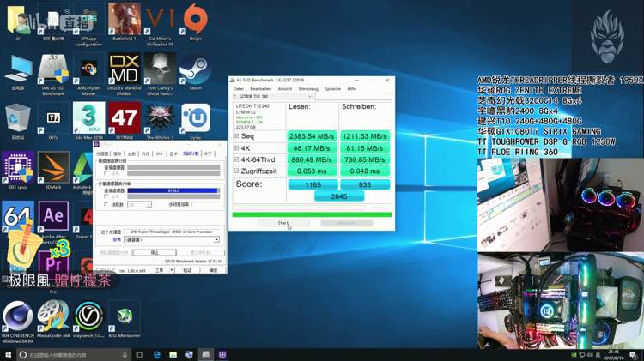Open Tom Clancy's Ghost Recon shortcut
This screenshot has width=644, height=361.
pos(160,75)
